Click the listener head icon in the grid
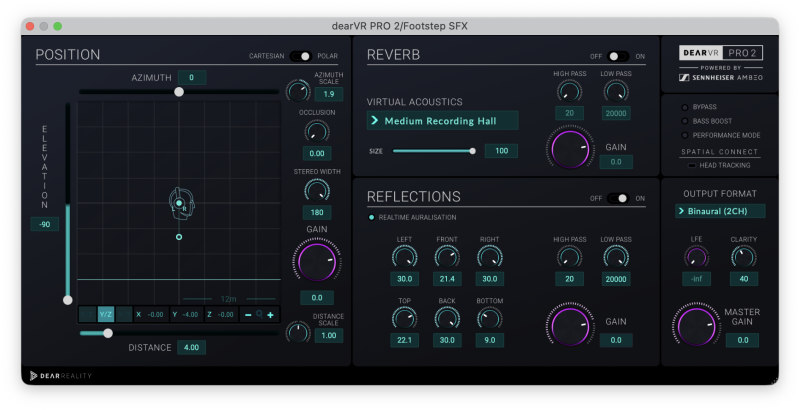Image resolution: width=800 pixels, height=410 pixels. point(179,203)
